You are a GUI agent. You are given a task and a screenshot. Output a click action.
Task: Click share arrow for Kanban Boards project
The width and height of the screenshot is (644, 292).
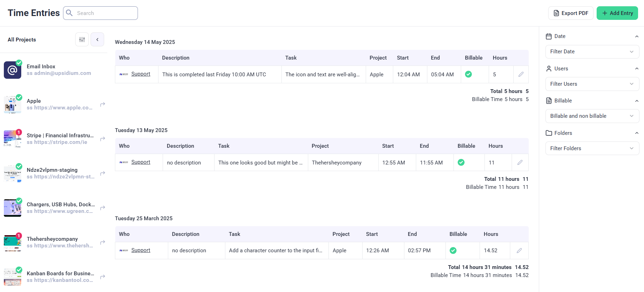103,277
